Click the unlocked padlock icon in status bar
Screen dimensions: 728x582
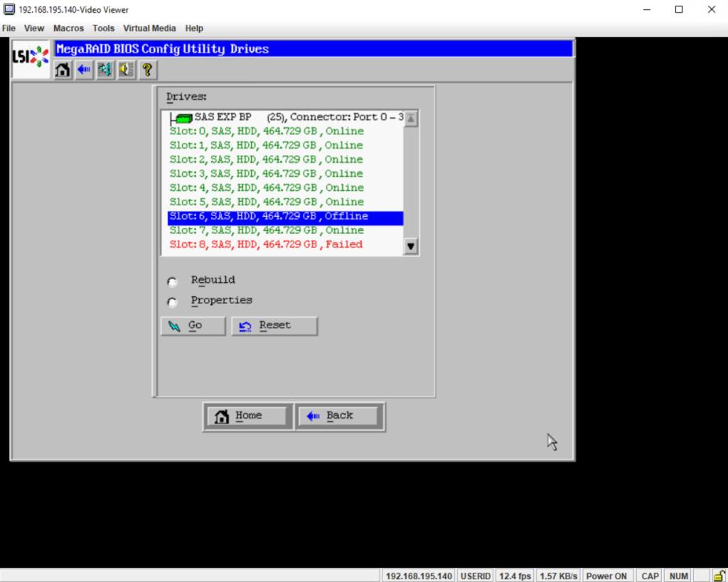click(719, 576)
